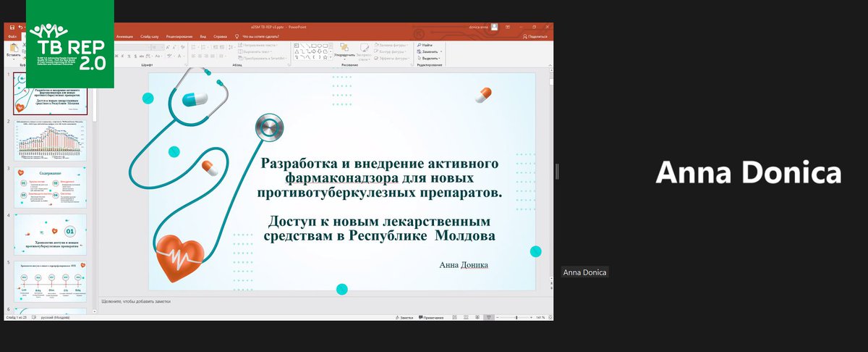Click the increase font size icon
Image resolution: width=868 pixels, height=352 pixels.
pos(168,47)
